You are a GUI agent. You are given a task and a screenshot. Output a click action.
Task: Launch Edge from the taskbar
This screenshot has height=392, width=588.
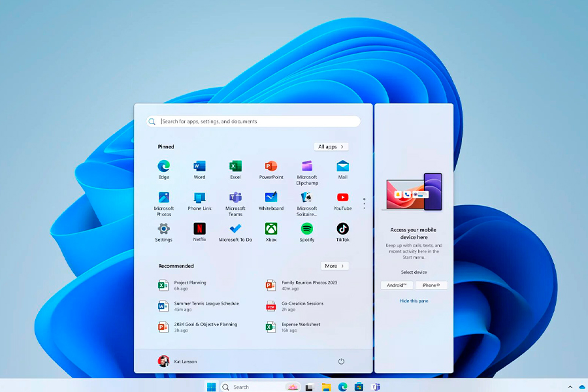pos(343,387)
